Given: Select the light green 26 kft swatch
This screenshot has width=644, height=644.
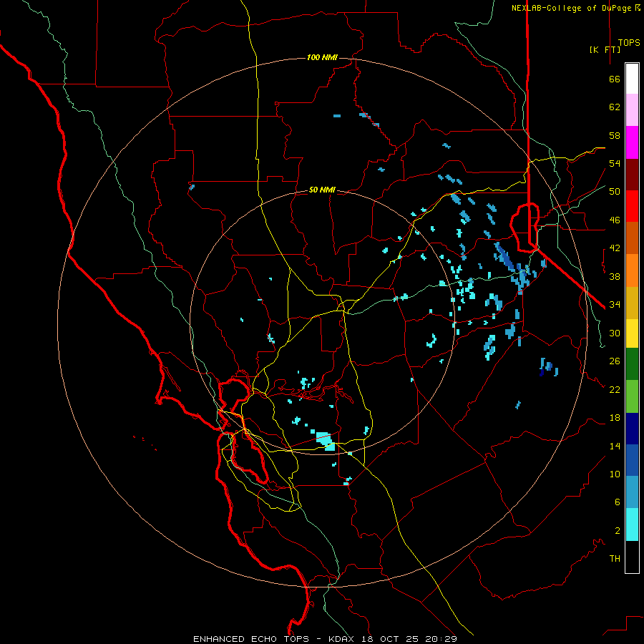Looking at the screenshot, I should pyautogui.click(x=632, y=396).
